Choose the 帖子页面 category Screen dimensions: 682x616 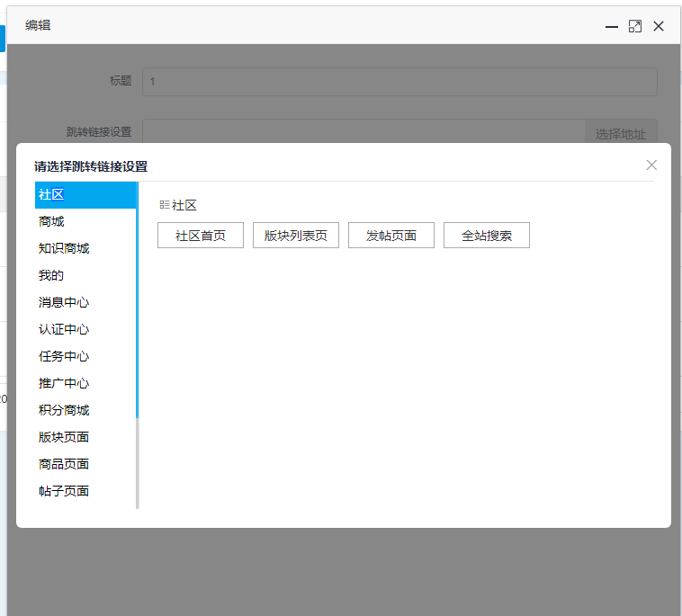85,491
